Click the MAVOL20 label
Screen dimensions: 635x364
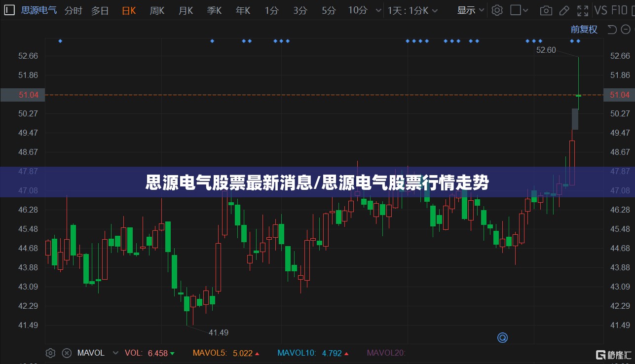point(386,353)
